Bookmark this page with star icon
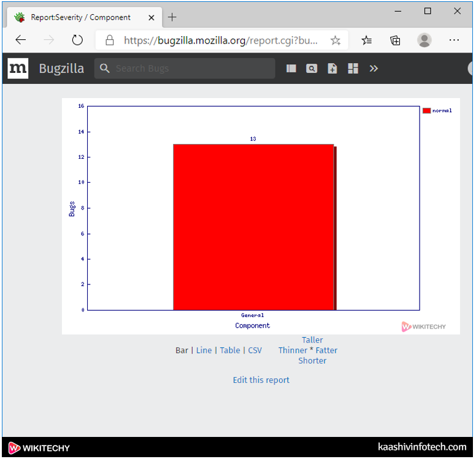This screenshot has height=459, width=476. (x=335, y=40)
